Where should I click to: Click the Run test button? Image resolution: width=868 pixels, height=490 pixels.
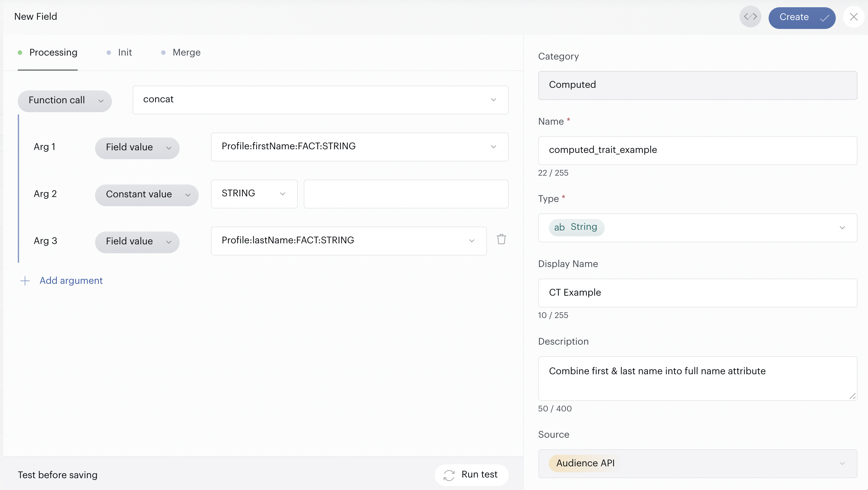472,475
